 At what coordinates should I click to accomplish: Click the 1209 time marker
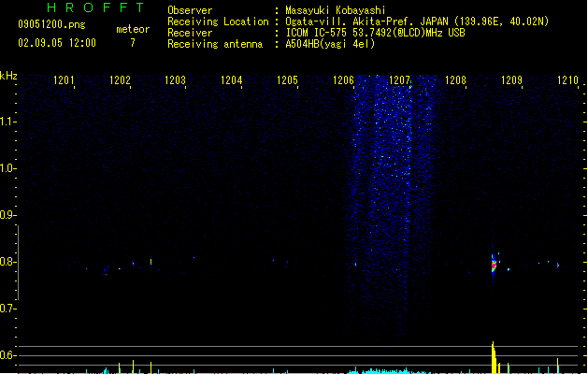coord(512,80)
